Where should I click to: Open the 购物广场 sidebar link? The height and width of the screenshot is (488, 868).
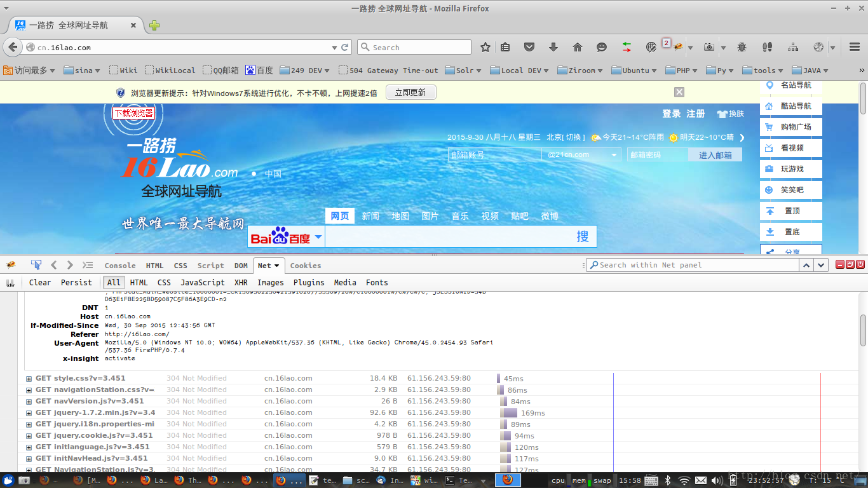click(x=790, y=127)
